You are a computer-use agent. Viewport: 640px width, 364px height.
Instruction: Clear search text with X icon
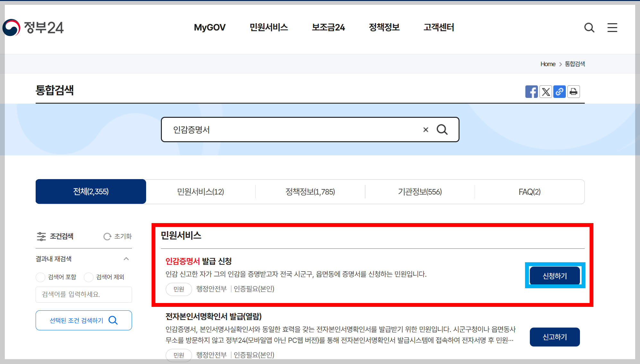(425, 130)
